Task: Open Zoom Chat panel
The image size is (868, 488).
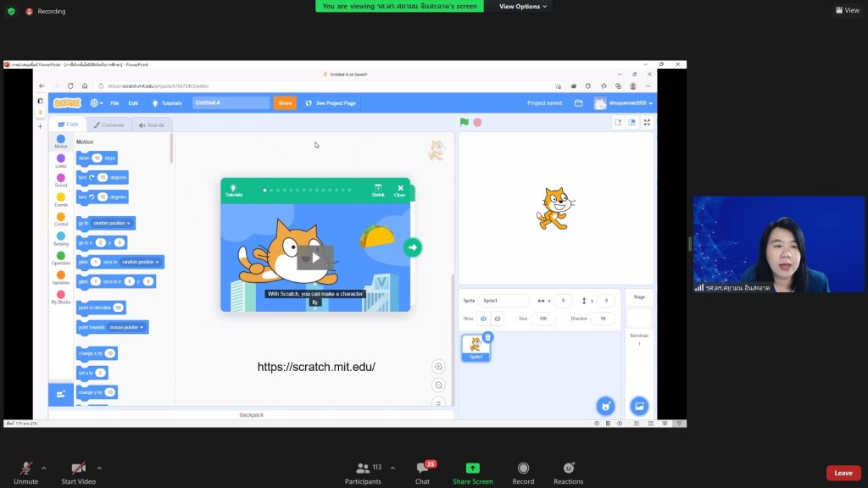Action: click(x=422, y=473)
